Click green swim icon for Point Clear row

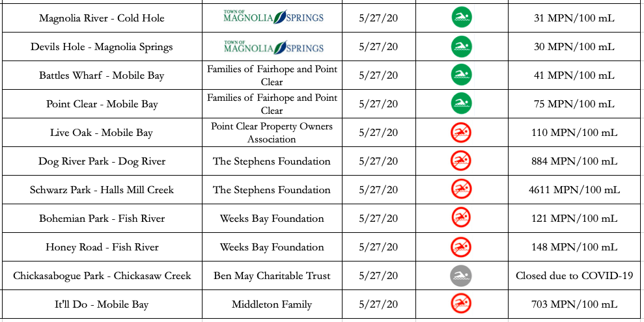(x=462, y=103)
